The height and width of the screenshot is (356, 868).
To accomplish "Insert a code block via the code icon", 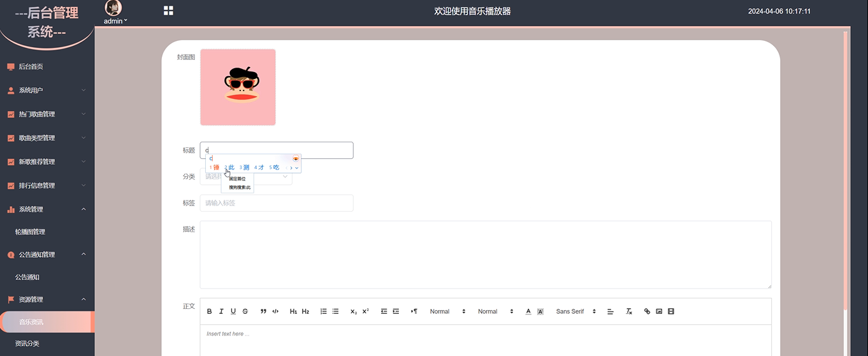I will [x=275, y=311].
